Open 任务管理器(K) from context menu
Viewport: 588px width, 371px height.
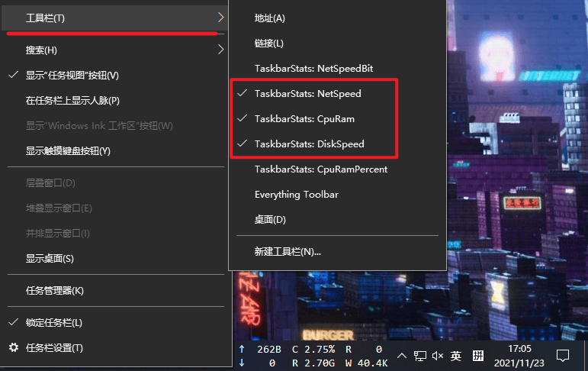pos(55,291)
